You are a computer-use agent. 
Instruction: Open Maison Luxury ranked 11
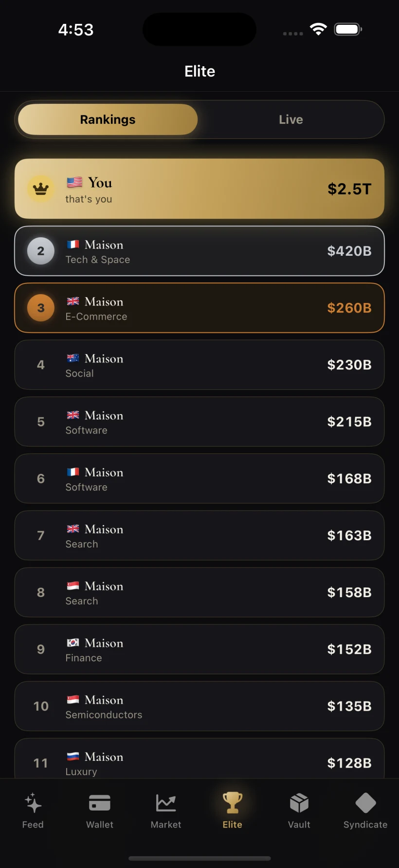[199, 758]
